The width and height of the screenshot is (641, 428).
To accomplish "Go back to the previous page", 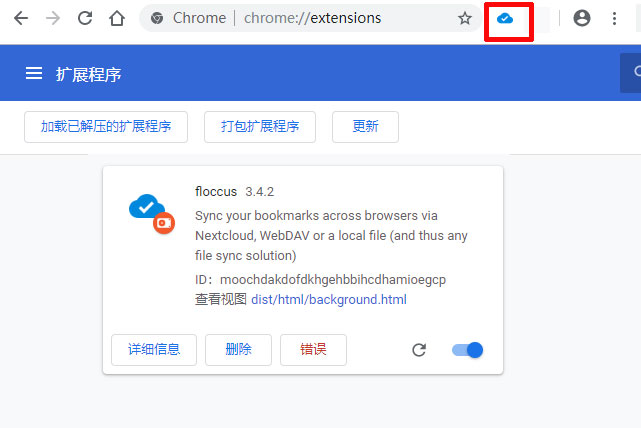I will coord(21,18).
